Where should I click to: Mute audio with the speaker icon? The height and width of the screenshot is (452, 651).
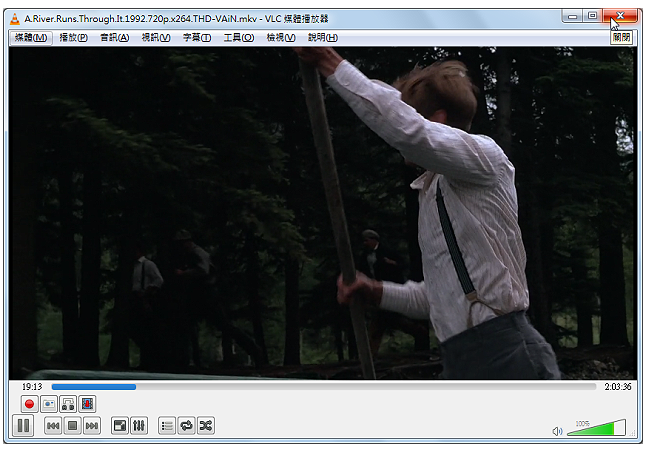[x=557, y=431]
